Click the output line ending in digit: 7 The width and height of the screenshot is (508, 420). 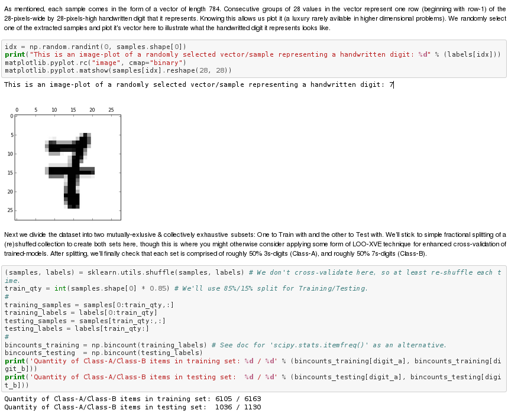(x=199, y=85)
